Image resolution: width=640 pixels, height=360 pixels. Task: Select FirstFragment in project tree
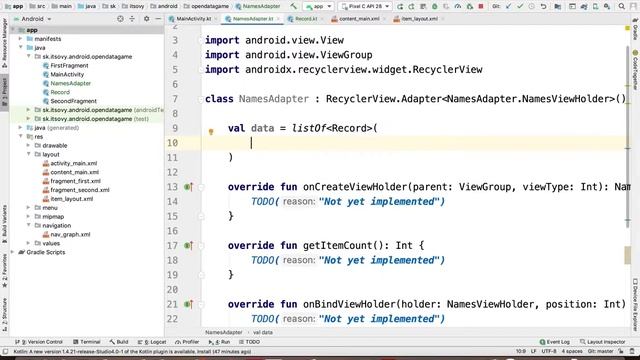click(69, 66)
